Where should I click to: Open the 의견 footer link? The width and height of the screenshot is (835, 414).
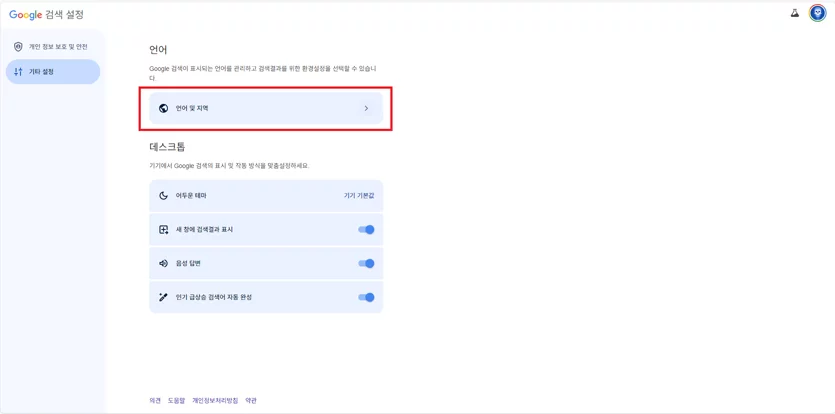coord(155,401)
